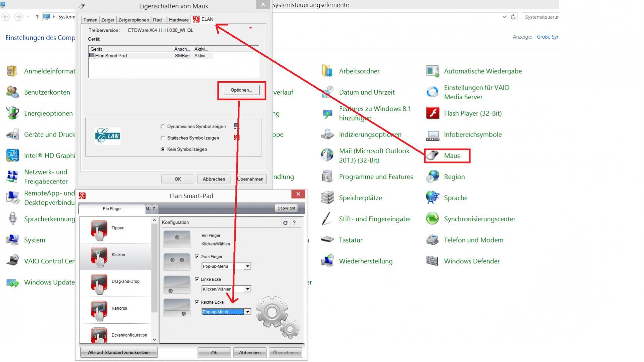
Task: Open Windows Update icon
Action: [x=12, y=282]
